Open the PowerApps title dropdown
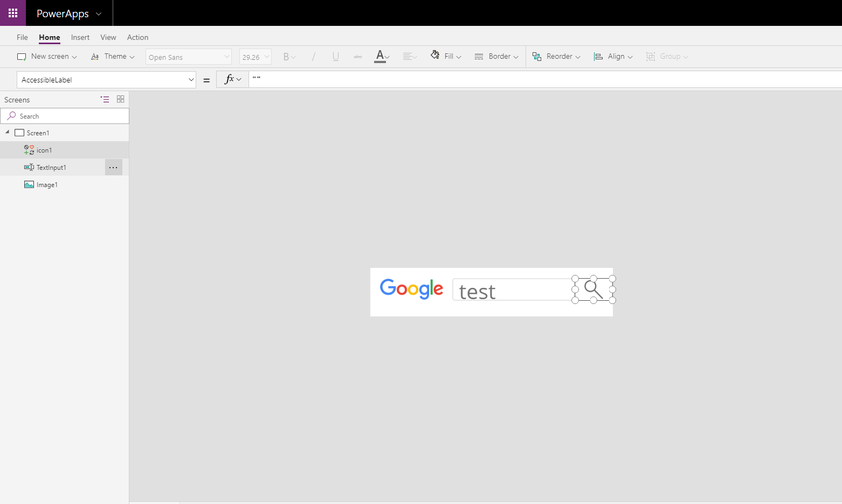 pos(68,13)
